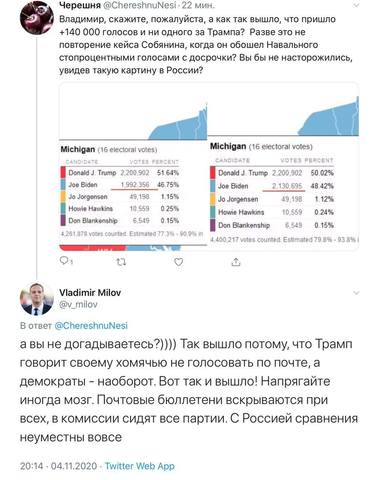The image size is (387, 480).
Task: Click the reply speech bubble icon
Action: pos(64,261)
